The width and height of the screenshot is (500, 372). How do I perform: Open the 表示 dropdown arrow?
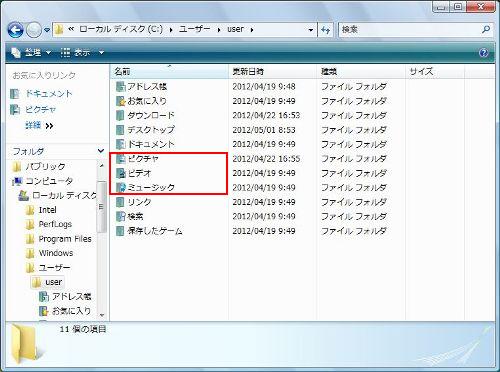[x=101, y=52]
